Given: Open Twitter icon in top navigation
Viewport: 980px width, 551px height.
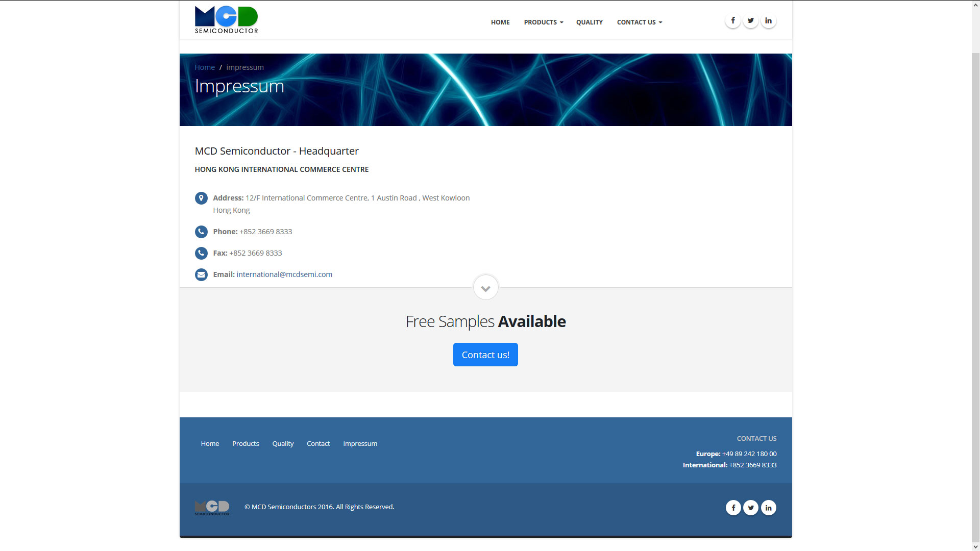Looking at the screenshot, I should coord(750,21).
